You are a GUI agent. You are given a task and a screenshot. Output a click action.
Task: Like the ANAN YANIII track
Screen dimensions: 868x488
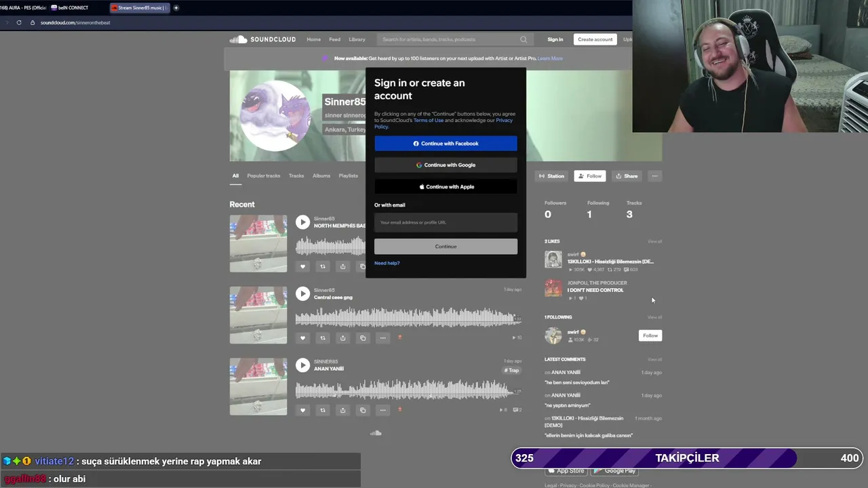coord(303,409)
